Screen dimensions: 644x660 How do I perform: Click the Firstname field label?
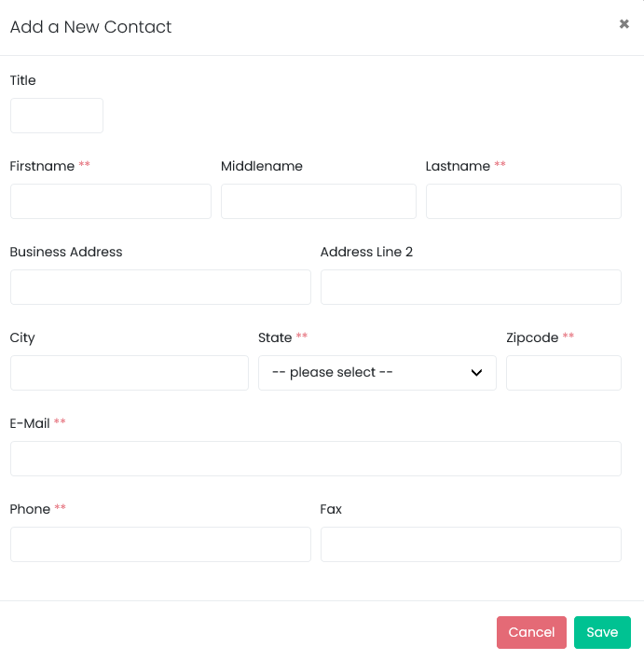pos(42,166)
